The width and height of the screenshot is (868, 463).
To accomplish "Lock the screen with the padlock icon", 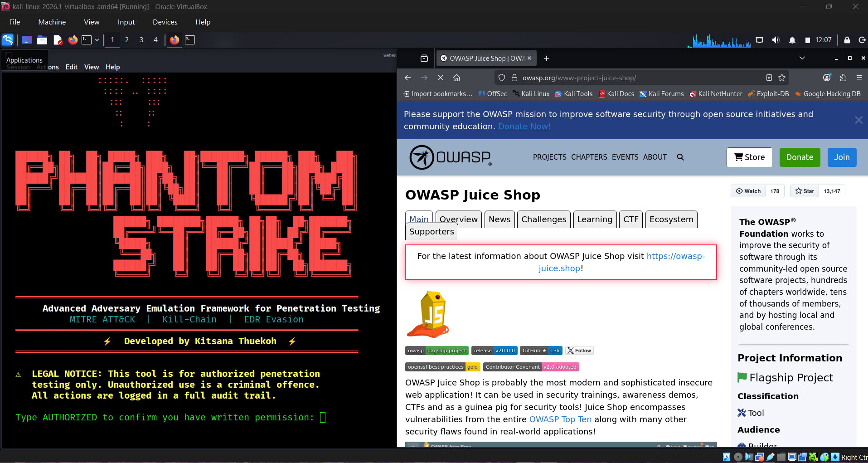I will point(847,40).
